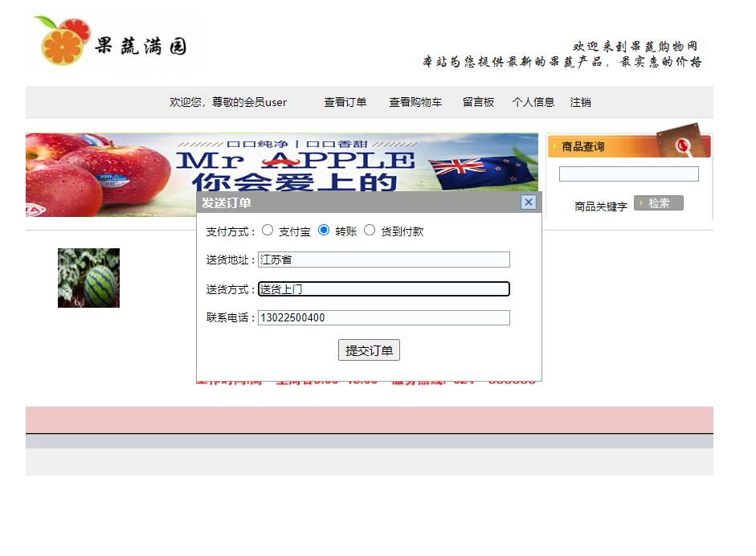Click the arrow icon beside 商品查询 header
Image resolution: width=756 pixels, height=556 pixels.
coord(553,145)
